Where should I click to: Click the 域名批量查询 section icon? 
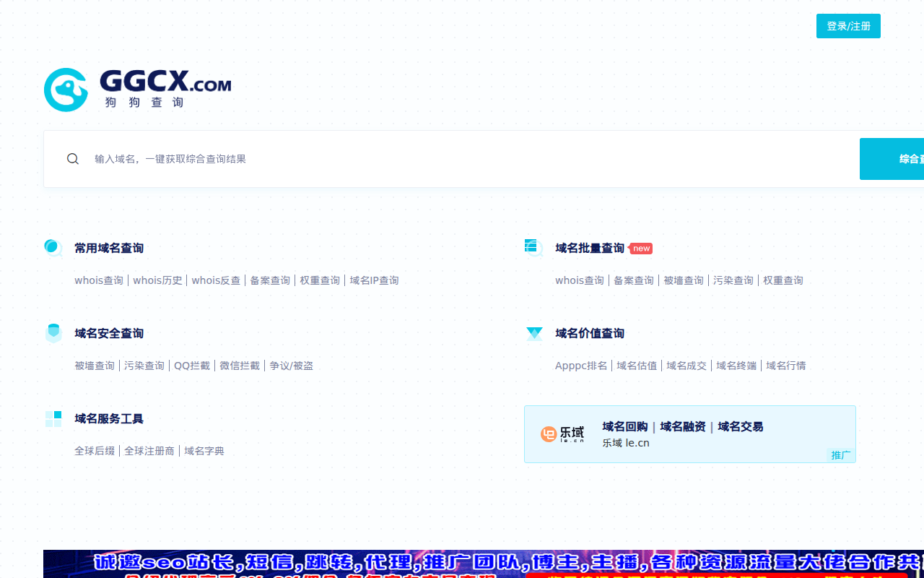[534, 248]
